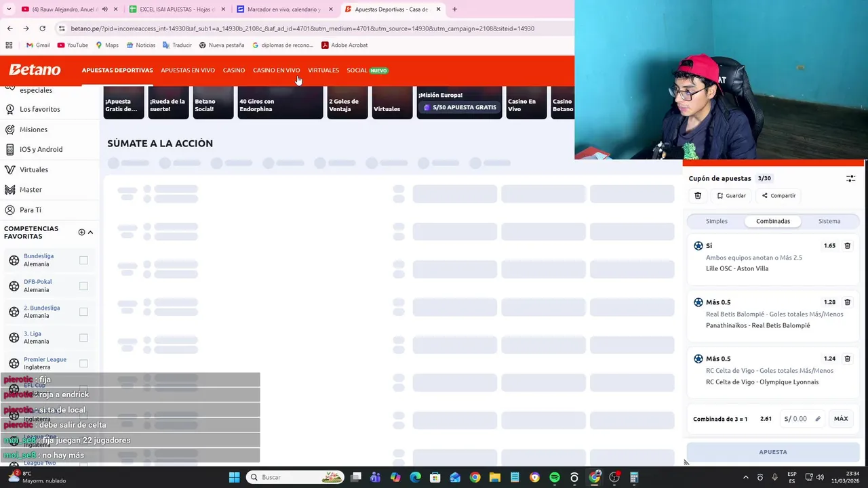Clear the entire coupon with the trash icon
The height and width of the screenshot is (488, 868).
[698, 196]
